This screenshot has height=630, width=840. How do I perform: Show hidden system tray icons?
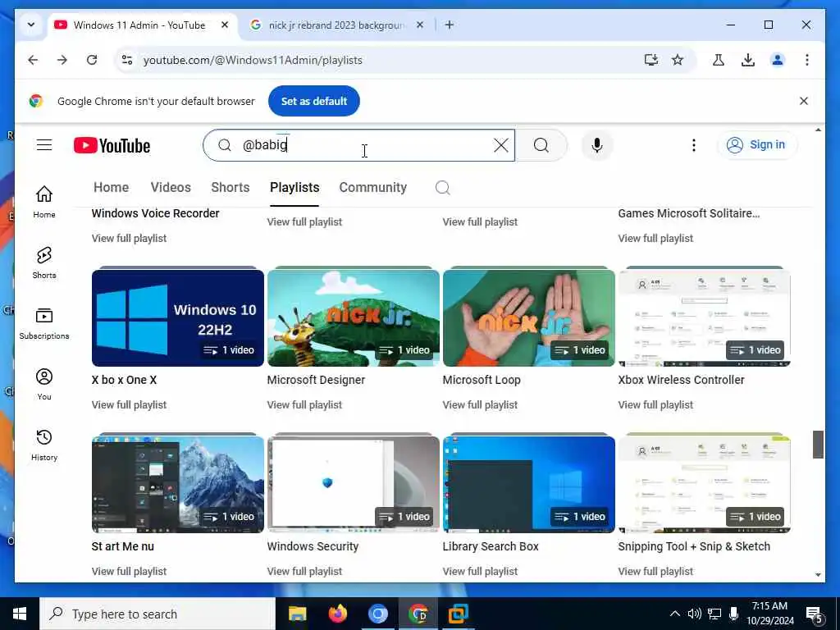[x=675, y=614]
